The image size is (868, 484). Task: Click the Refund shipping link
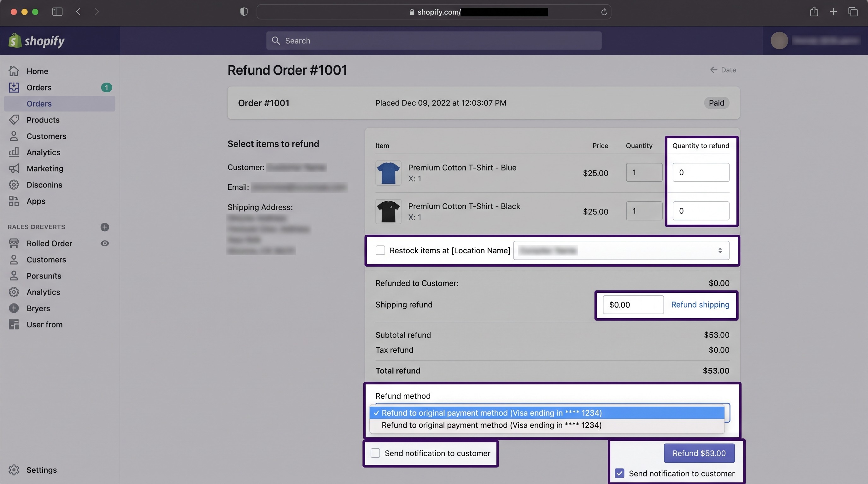700,305
